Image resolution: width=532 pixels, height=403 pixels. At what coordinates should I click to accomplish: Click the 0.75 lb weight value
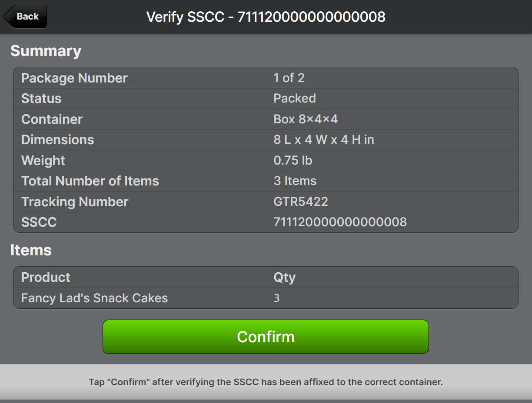click(293, 161)
